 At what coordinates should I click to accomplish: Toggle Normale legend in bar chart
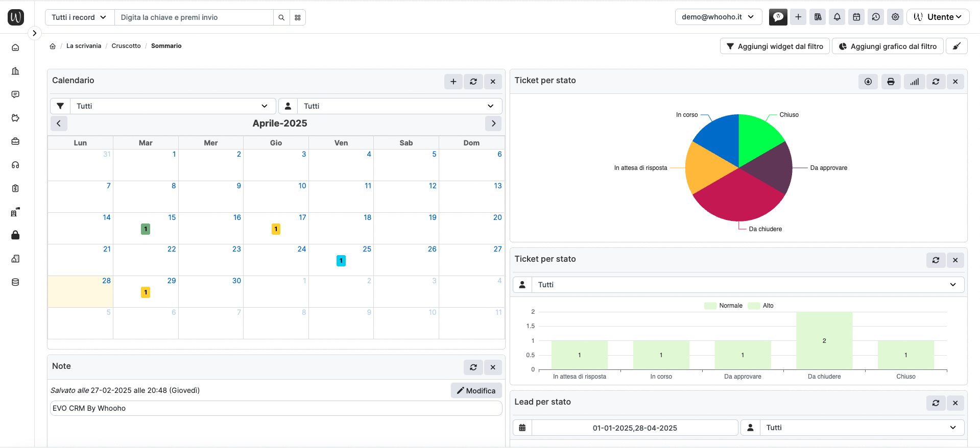coord(723,306)
